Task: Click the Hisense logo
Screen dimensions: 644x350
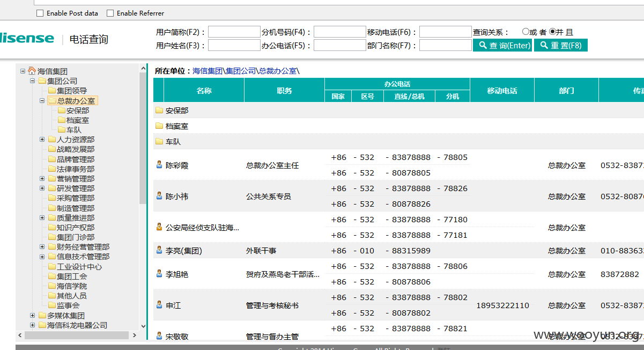Action: tap(27, 38)
